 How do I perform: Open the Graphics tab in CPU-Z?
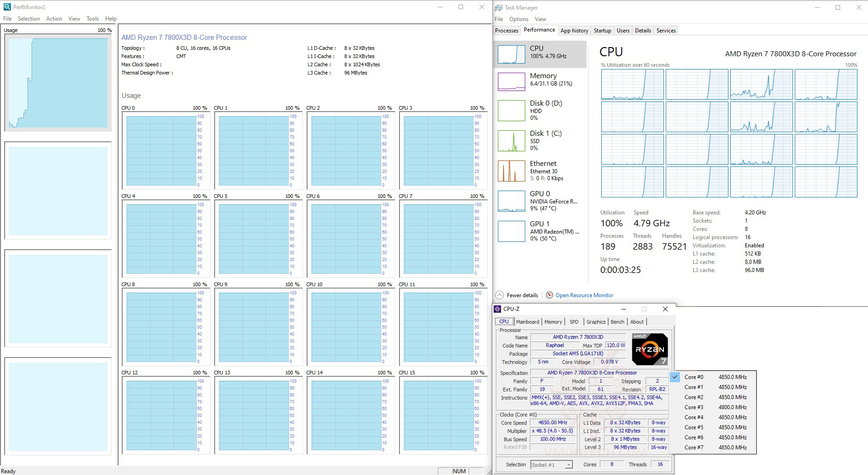[596, 322]
